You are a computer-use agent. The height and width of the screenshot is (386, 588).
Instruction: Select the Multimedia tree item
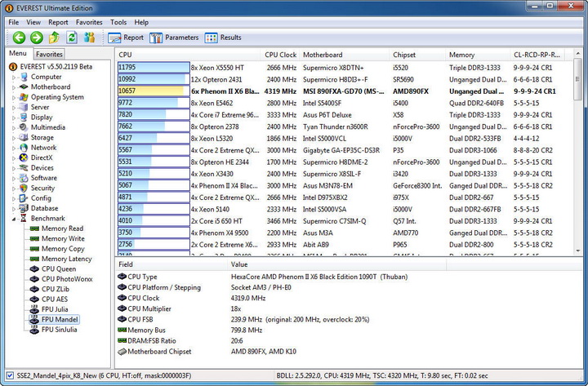(48, 127)
